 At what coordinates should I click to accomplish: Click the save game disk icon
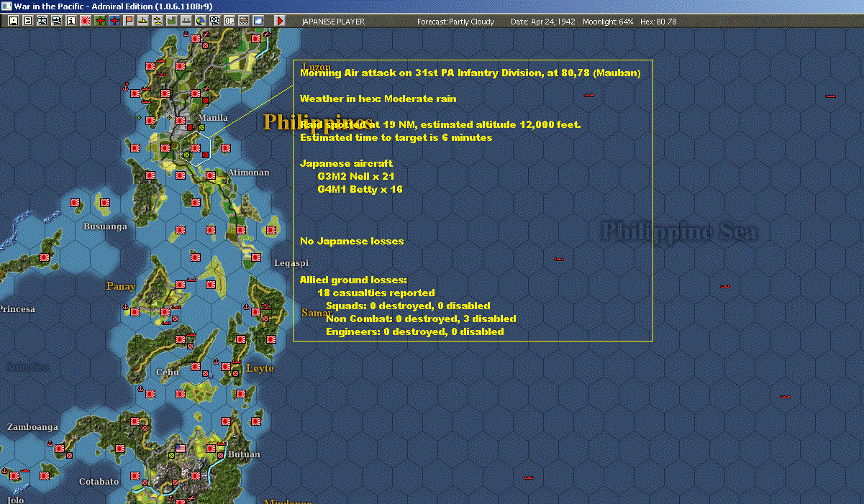(x=13, y=21)
